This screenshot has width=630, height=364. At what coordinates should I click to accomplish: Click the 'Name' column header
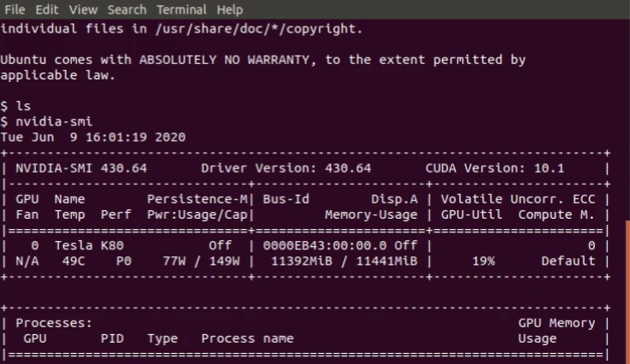coord(70,199)
